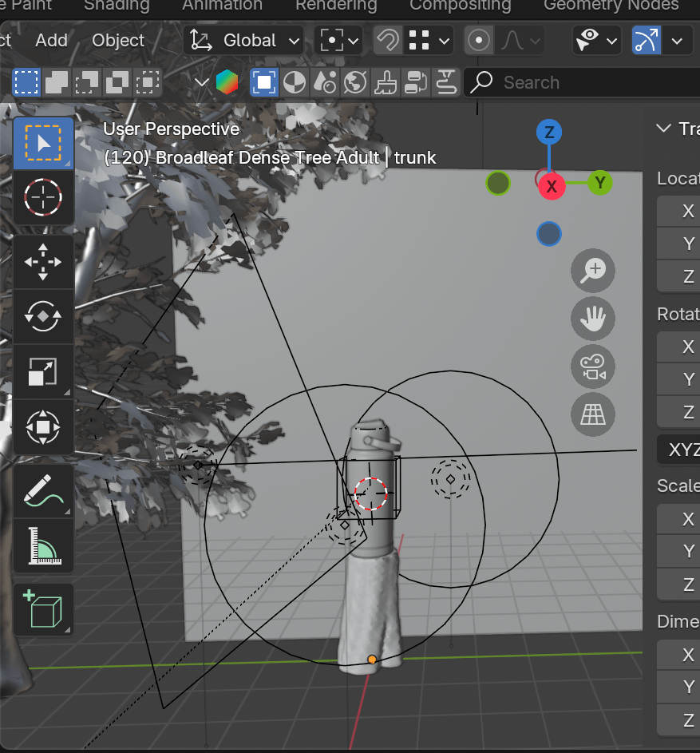
Task: Click the Add Cube tool
Action: pyautogui.click(x=43, y=609)
